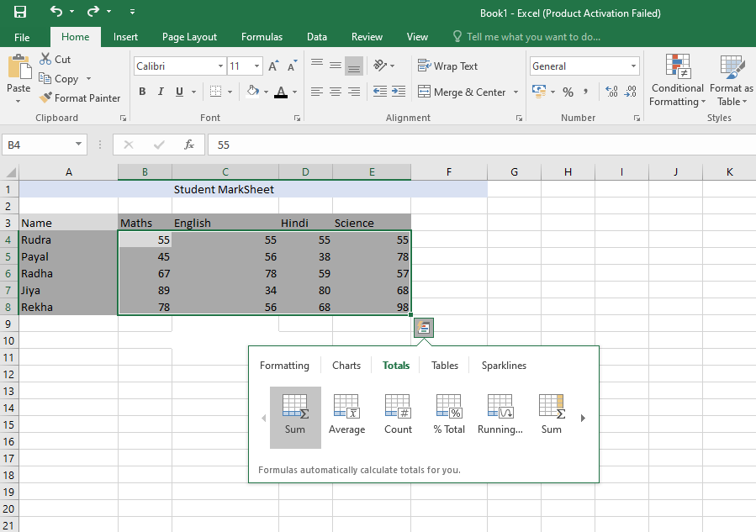The height and width of the screenshot is (532, 756).
Task: Click the Fill Color paint bucket
Action: click(253, 92)
